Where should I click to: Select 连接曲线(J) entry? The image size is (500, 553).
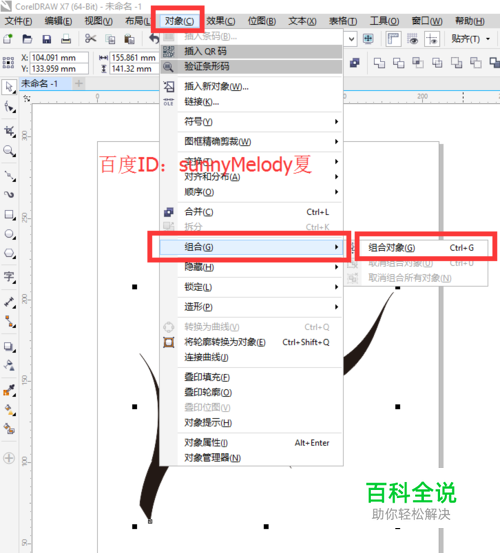pos(252,357)
